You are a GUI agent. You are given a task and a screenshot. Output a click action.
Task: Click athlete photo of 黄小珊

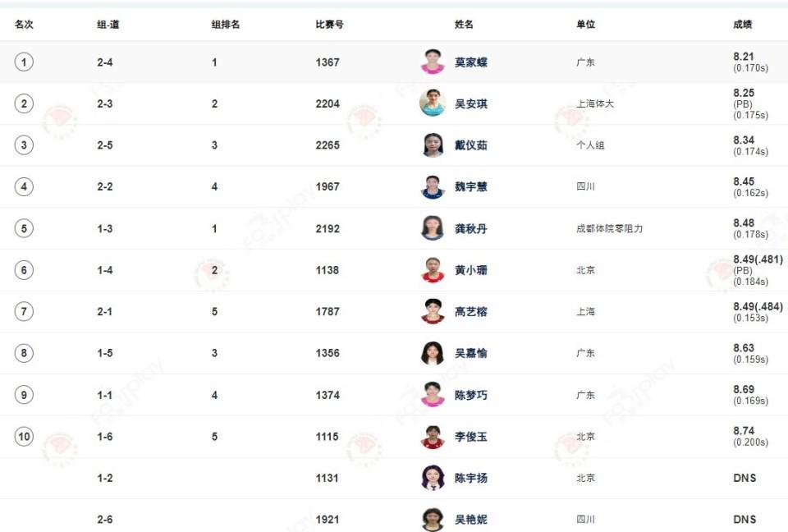pos(433,270)
